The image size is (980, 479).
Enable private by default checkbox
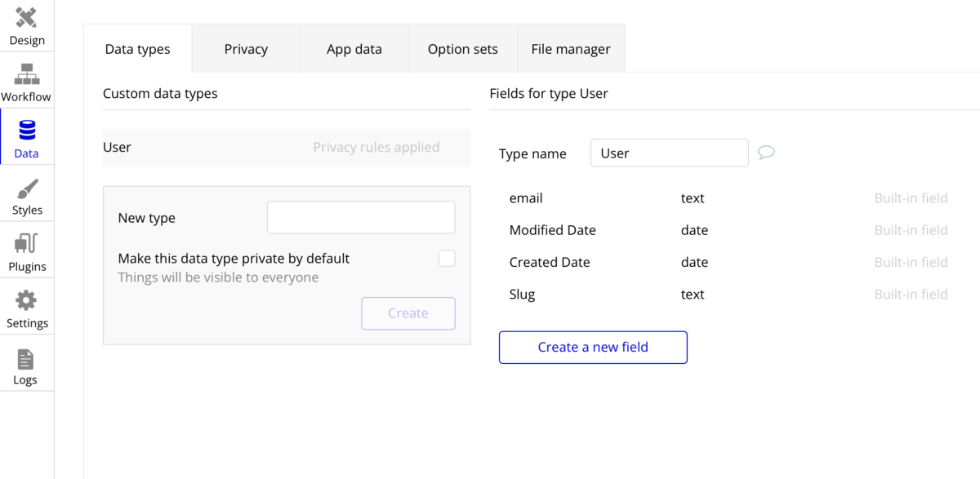(447, 259)
